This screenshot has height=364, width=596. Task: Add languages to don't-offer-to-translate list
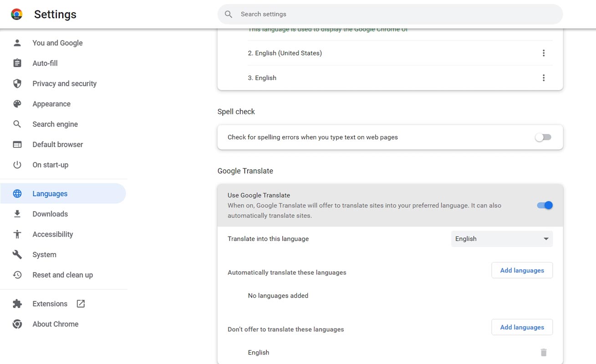click(522, 327)
